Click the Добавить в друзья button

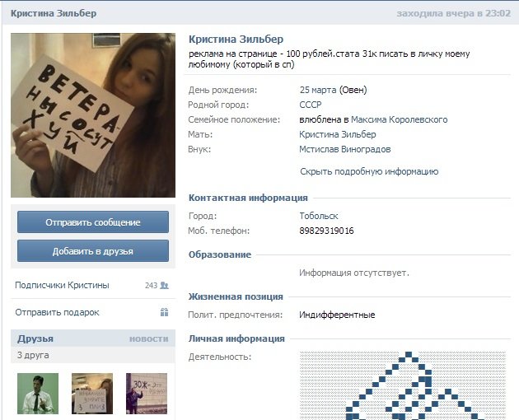tap(93, 251)
